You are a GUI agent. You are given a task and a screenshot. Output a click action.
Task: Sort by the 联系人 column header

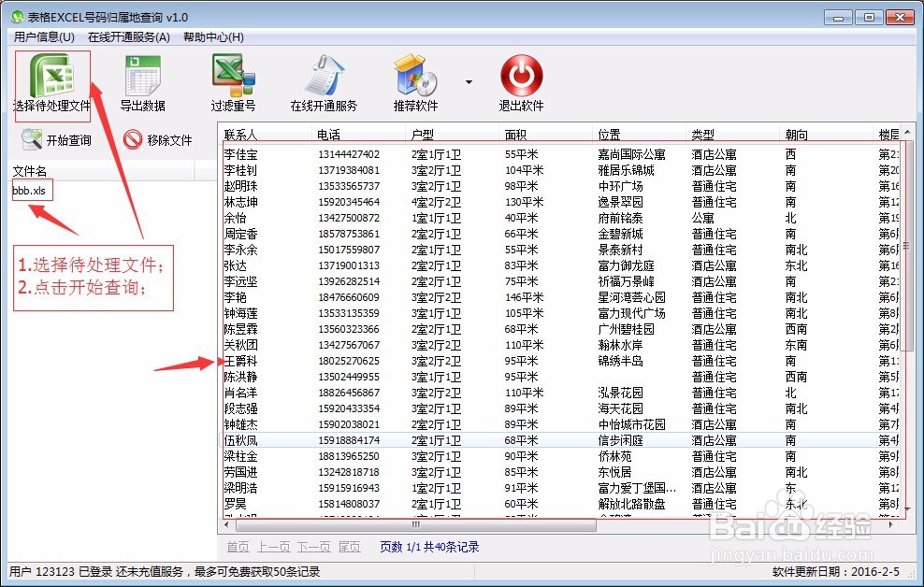(266, 135)
